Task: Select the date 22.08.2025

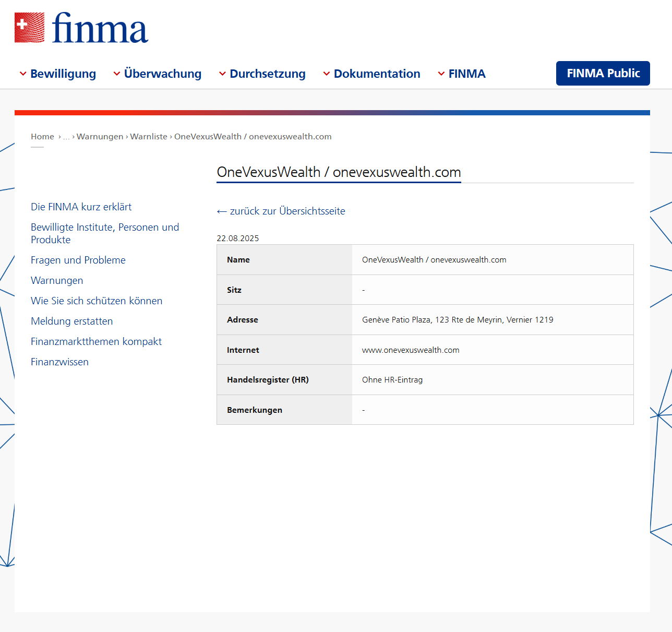Action: click(x=238, y=238)
